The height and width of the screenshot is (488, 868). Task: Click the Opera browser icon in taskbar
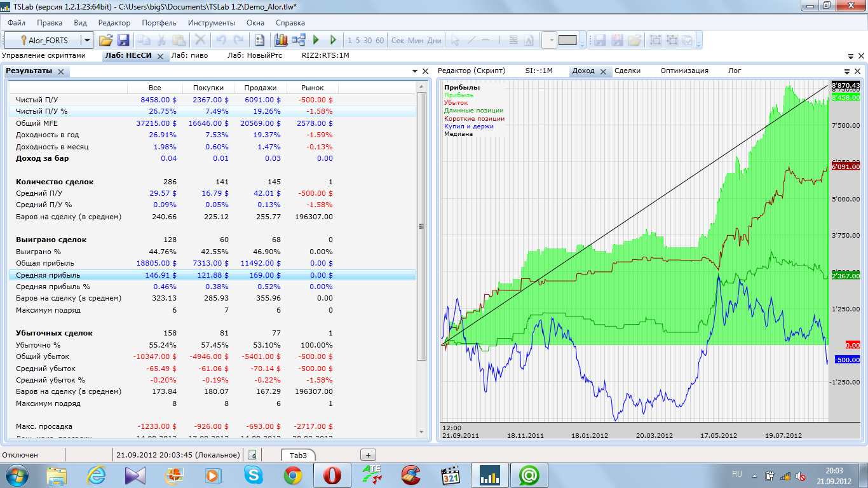coord(332,475)
